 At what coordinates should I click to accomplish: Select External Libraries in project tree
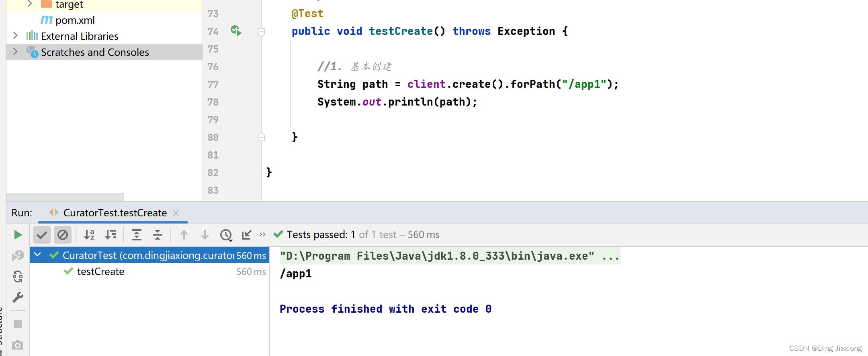[x=80, y=36]
